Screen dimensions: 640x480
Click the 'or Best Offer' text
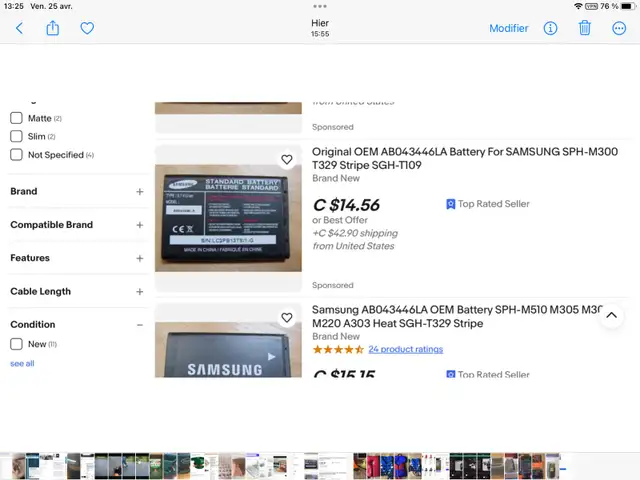340,220
